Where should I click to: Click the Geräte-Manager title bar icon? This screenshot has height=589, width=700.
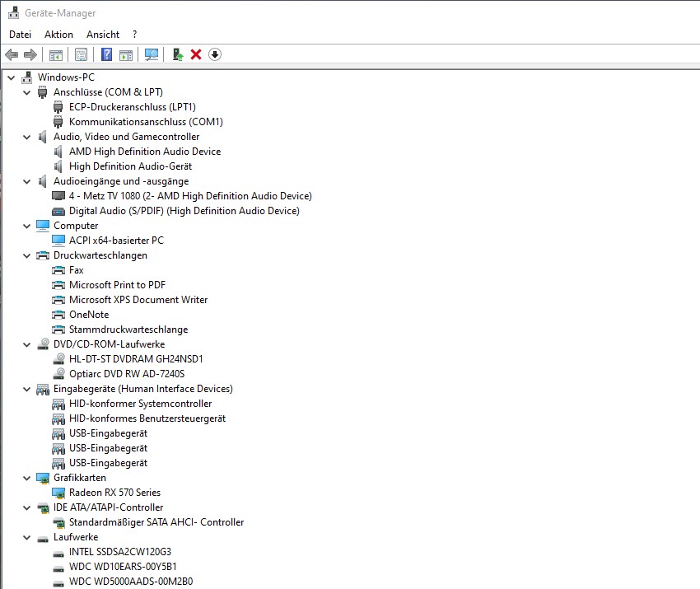[x=13, y=12]
